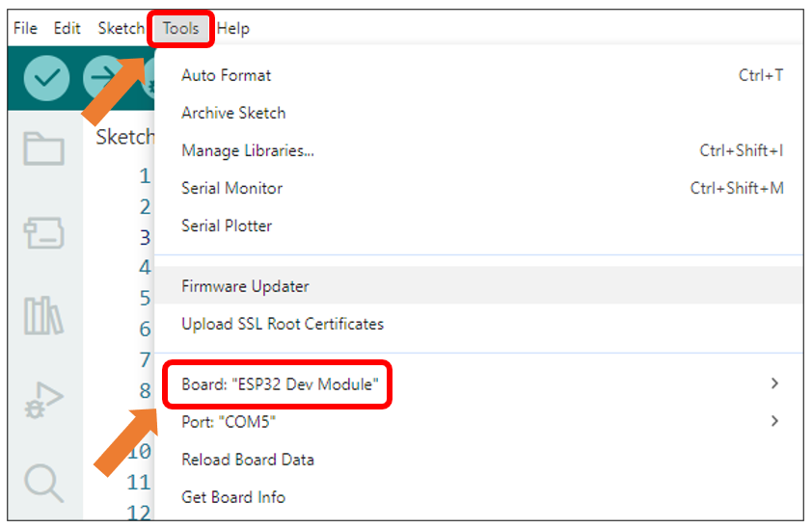Open the Edit menu
Screen dimensions: 812x528
tap(68, 29)
